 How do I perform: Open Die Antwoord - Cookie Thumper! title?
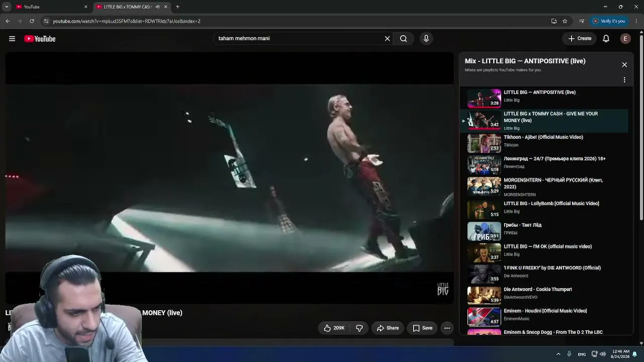538,290
